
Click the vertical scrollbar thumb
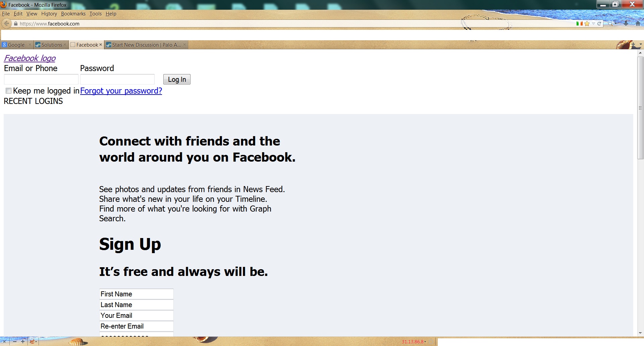pyautogui.click(x=640, y=108)
